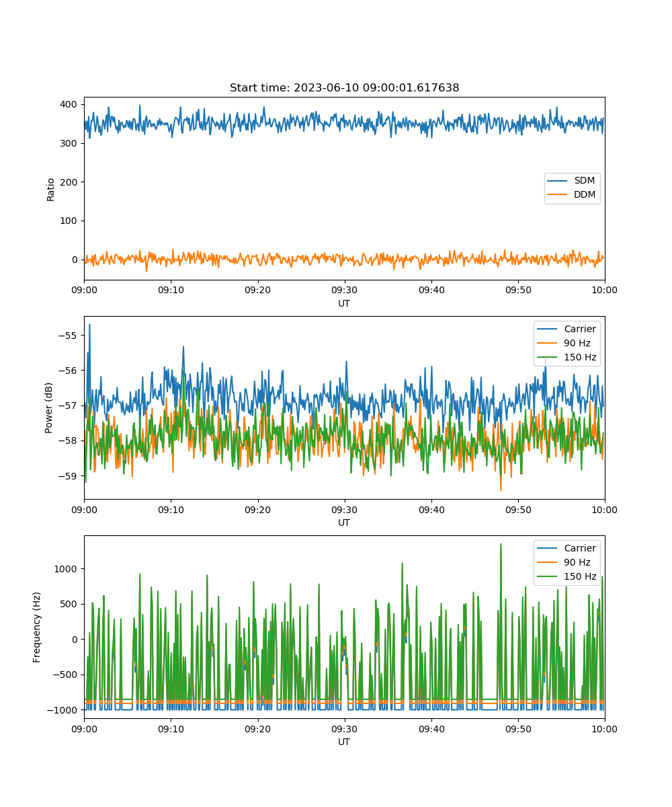
Task: Click the 100 tick on the Ratio axis
Action: (x=70, y=221)
